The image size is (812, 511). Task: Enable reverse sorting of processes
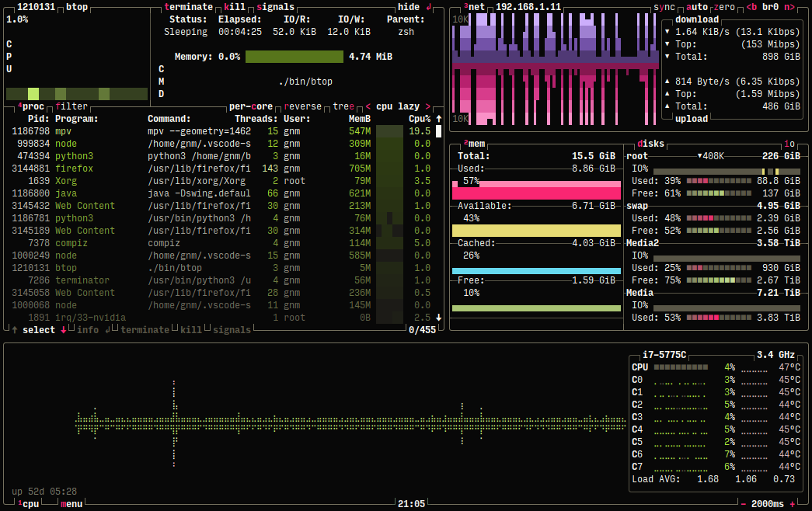303,106
